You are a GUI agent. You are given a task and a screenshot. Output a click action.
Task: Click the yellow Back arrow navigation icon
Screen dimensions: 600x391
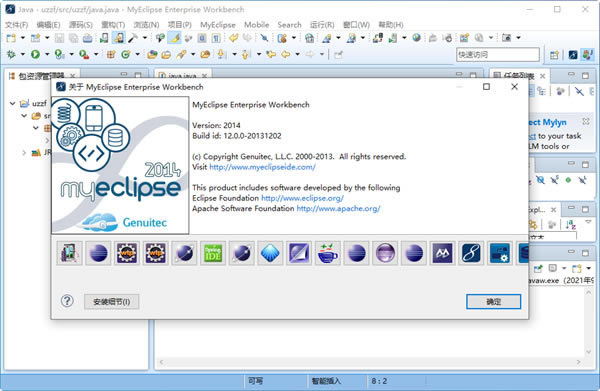point(285,55)
